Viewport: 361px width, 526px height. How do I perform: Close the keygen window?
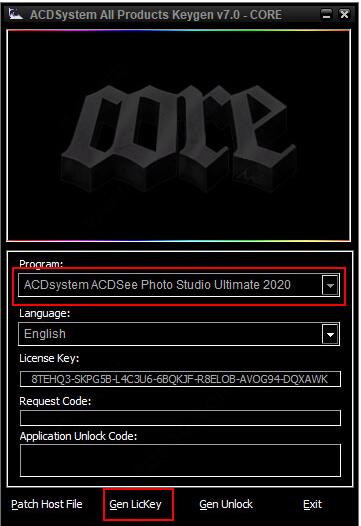click(344, 14)
